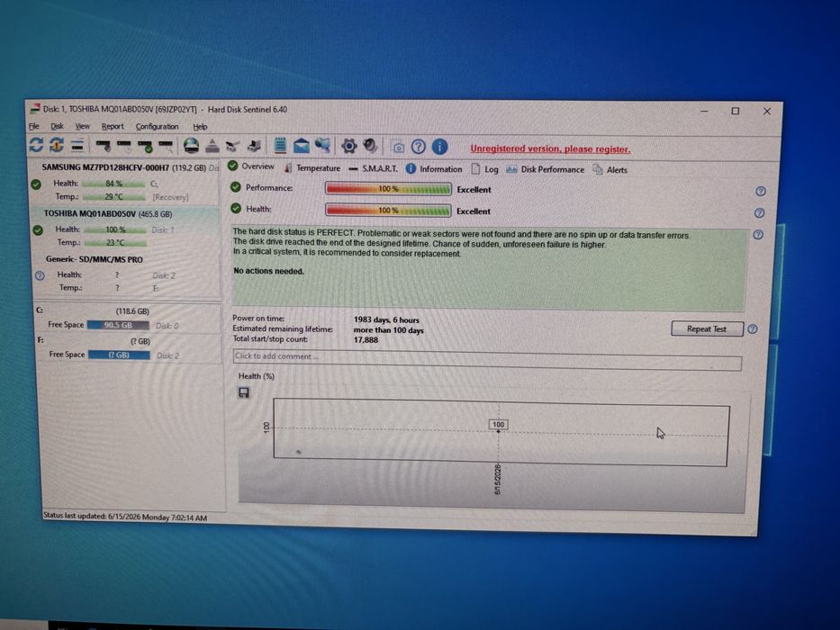Viewport: 840px width, 630px height.
Task: Click the Toshiba Temp 23 °C bar
Action: coord(115,243)
